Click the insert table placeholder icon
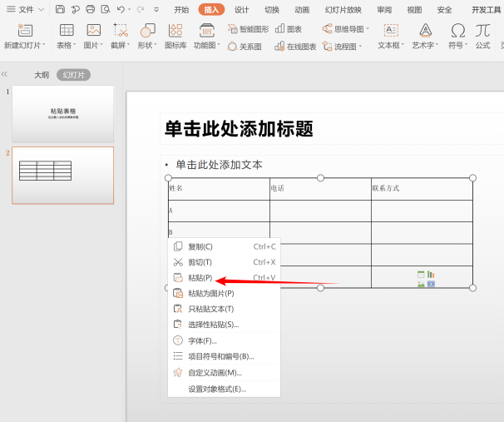The height and width of the screenshot is (422, 504). (x=421, y=275)
